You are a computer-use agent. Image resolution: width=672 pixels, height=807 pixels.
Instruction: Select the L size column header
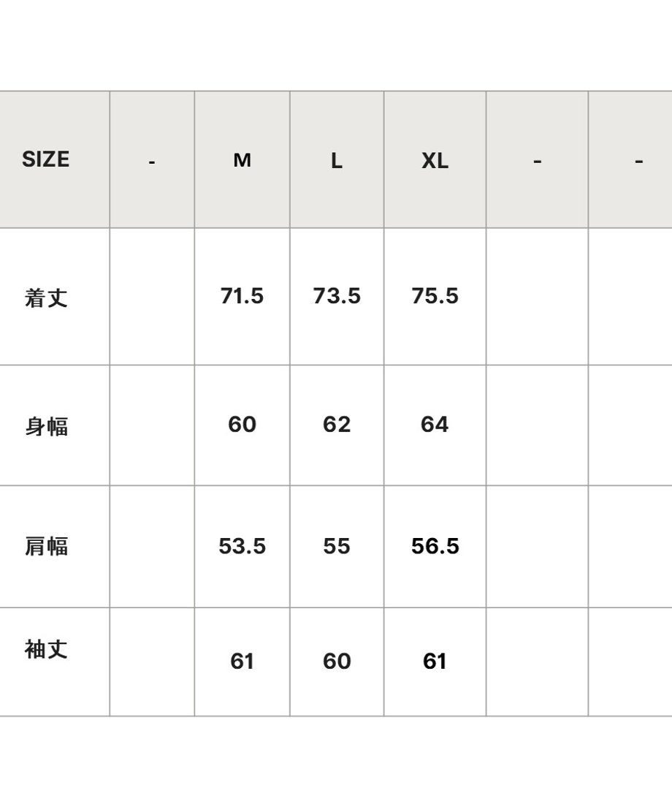336,161
